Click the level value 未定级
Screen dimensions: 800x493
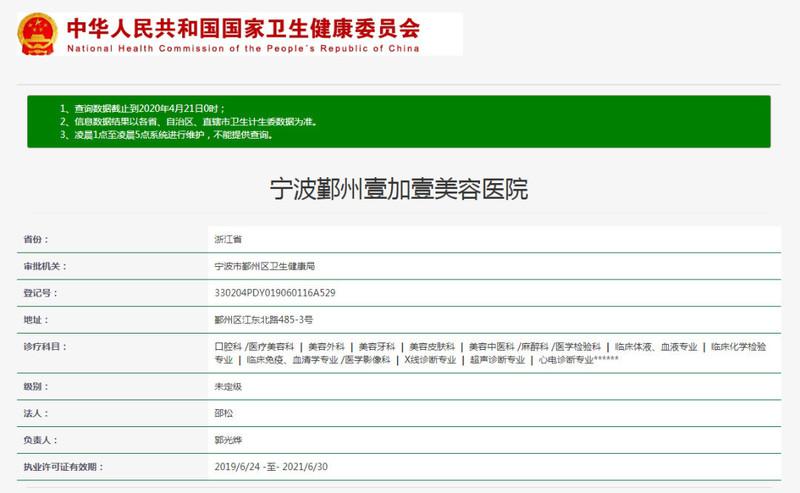coord(228,385)
